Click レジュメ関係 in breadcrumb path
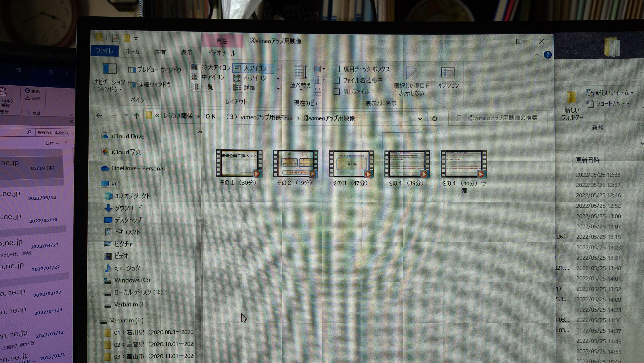The width and height of the screenshot is (644, 363). point(178,116)
